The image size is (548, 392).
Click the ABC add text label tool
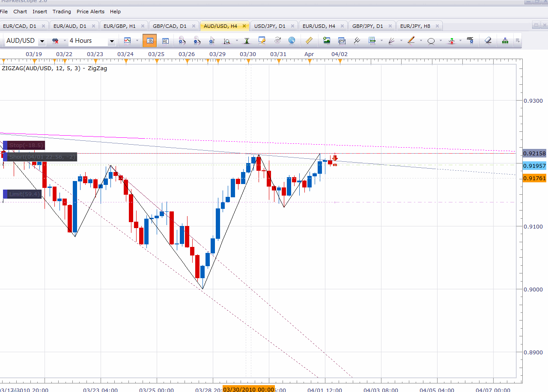coord(470,40)
